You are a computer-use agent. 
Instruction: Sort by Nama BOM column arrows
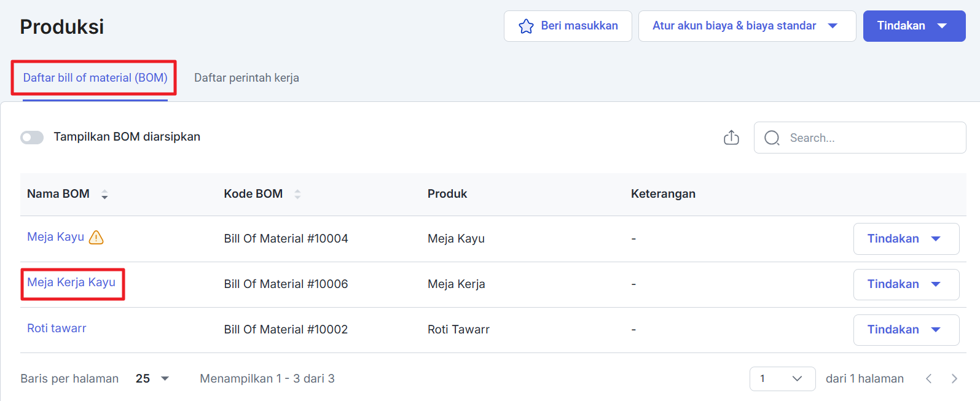click(104, 195)
